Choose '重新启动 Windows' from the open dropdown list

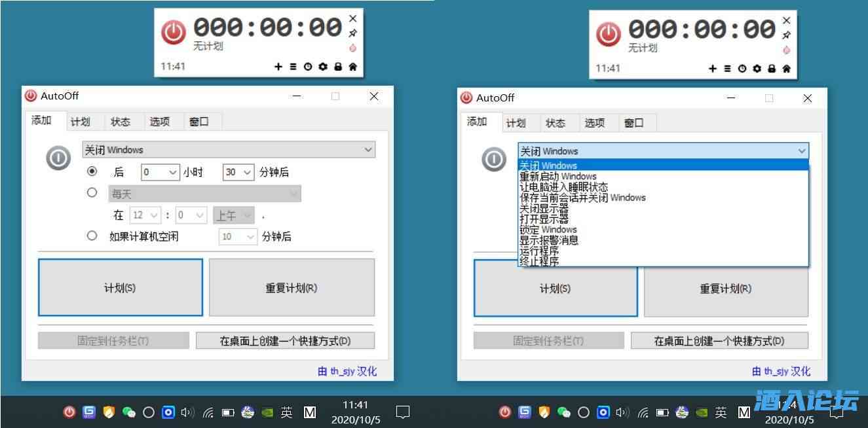558,176
